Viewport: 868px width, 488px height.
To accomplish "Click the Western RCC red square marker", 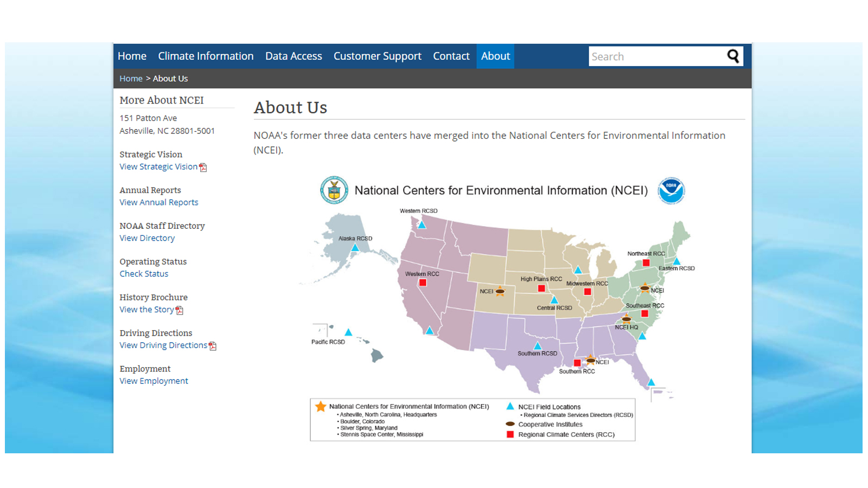I will tap(423, 282).
